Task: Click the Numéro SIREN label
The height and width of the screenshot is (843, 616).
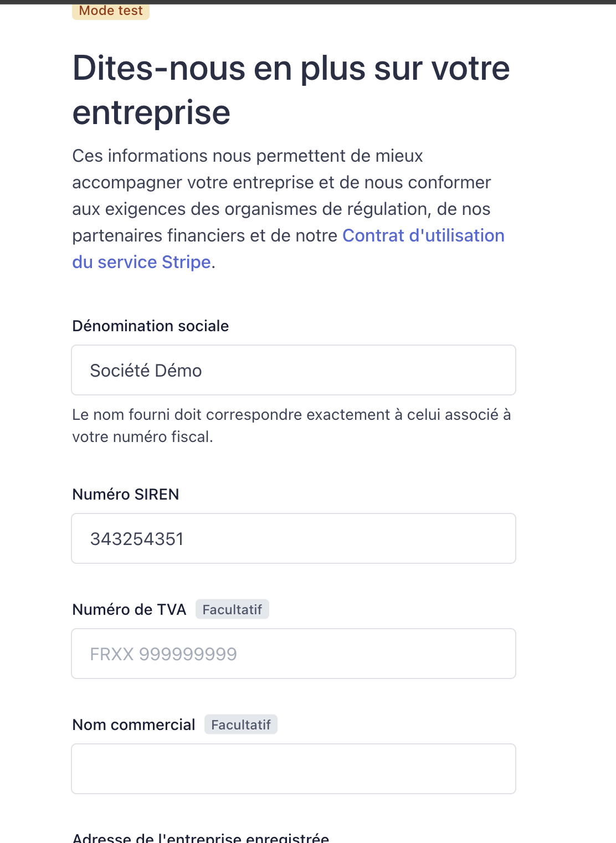Action: point(126,494)
